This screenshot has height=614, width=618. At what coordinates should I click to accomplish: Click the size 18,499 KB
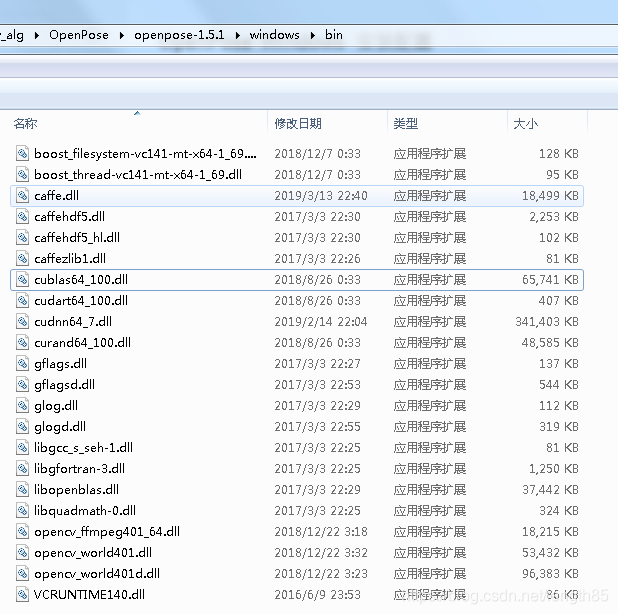[x=550, y=195]
